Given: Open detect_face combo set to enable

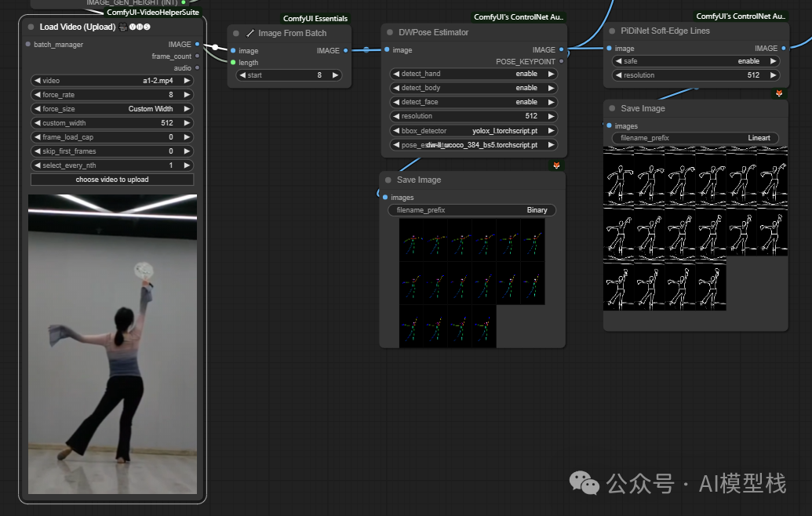Looking at the screenshot, I should click(x=473, y=102).
